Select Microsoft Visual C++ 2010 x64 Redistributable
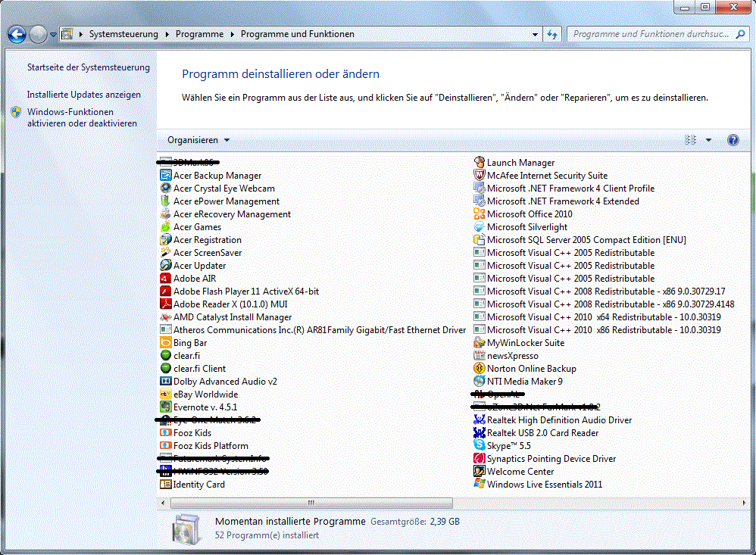756x555 pixels. pyautogui.click(x=598, y=317)
